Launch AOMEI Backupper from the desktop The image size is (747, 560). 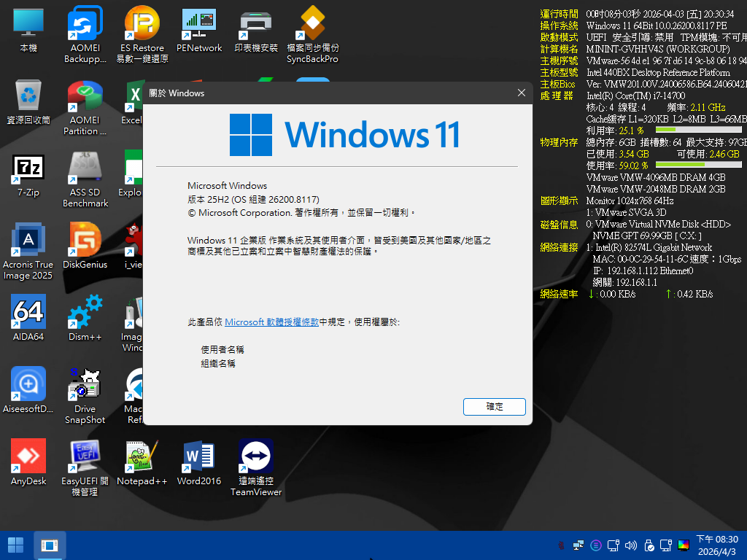85,26
